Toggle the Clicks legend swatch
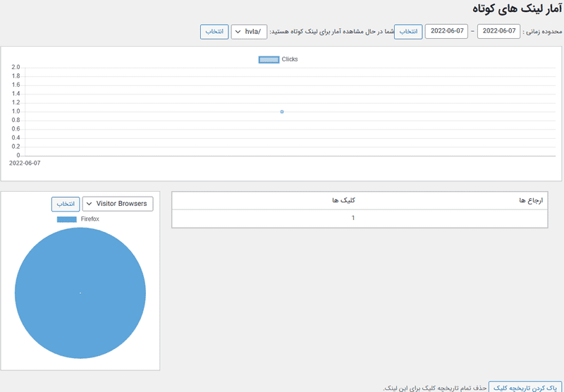The width and height of the screenshot is (564, 392). (x=269, y=60)
